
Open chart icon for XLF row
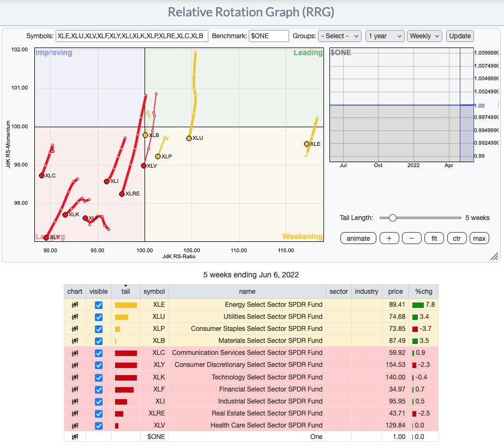75,389
